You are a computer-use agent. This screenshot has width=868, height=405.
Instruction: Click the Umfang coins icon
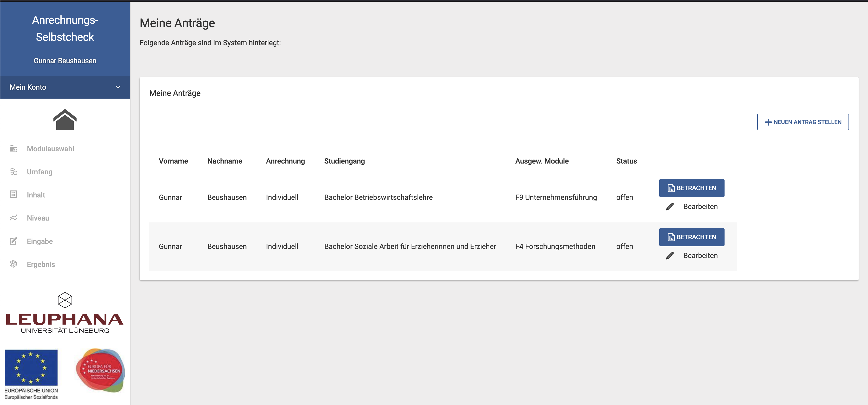tap(13, 172)
